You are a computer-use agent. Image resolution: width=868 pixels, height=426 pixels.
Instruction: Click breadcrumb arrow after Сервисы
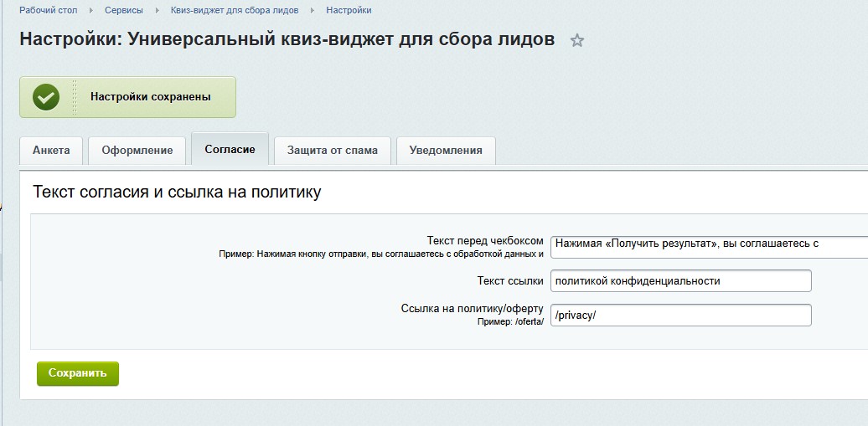click(157, 11)
